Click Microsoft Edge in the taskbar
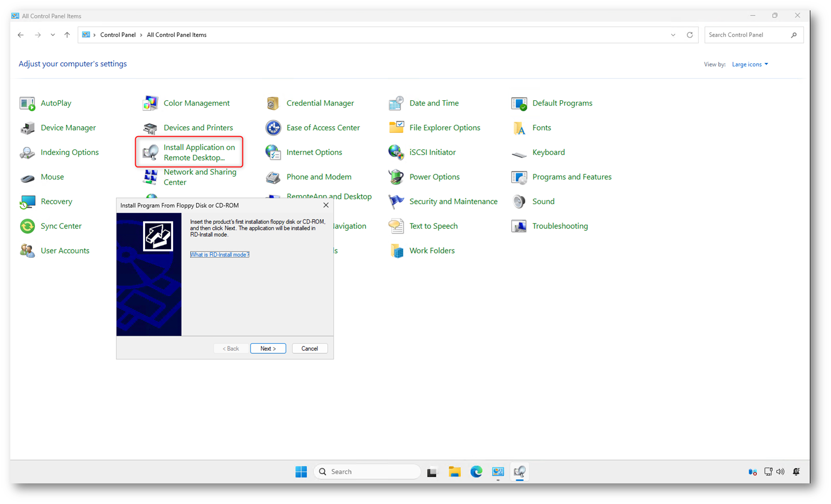Image resolution: width=831 pixels, height=504 pixels. tap(476, 472)
